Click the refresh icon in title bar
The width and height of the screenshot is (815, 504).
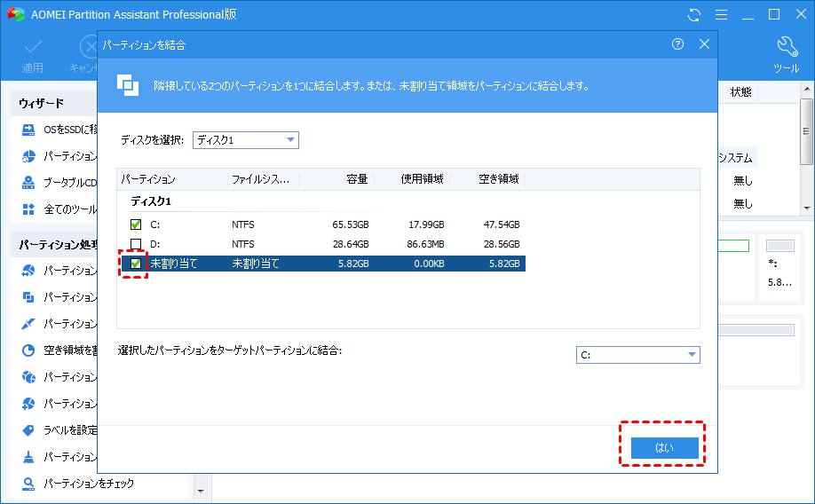click(694, 14)
